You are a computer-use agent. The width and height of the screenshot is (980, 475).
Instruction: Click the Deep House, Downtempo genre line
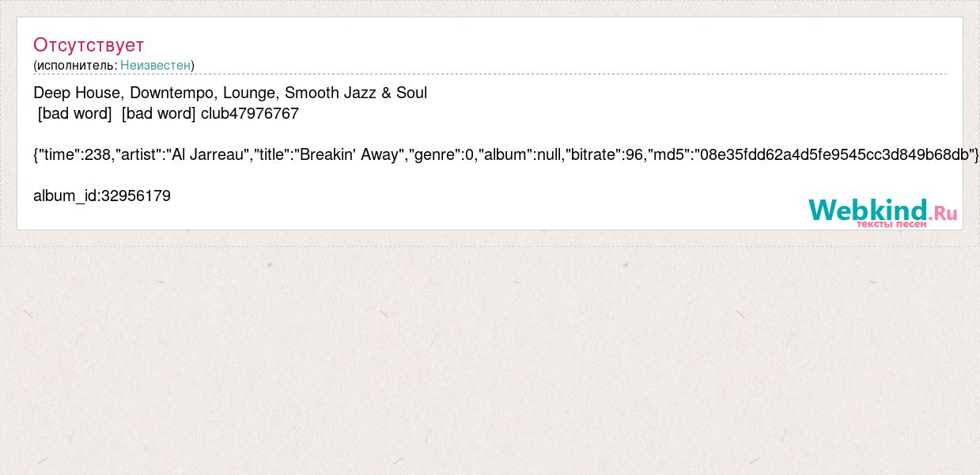click(230, 93)
